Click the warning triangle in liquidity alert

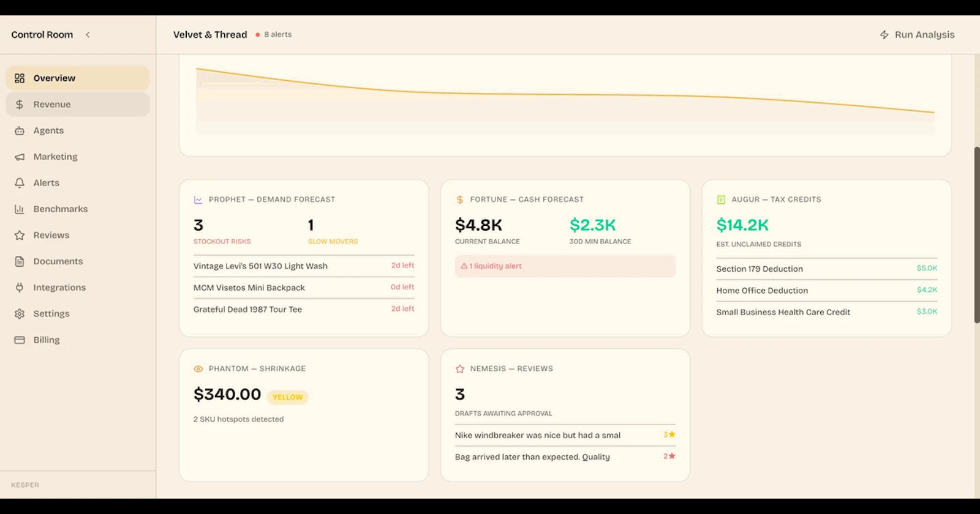pyautogui.click(x=464, y=266)
